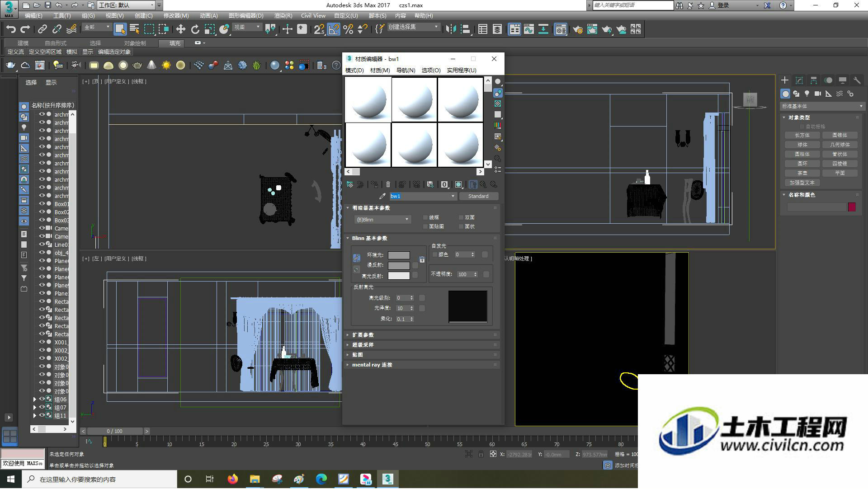Select the Link objects tool
This screenshot has height=489, width=868.
coord(42,29)
